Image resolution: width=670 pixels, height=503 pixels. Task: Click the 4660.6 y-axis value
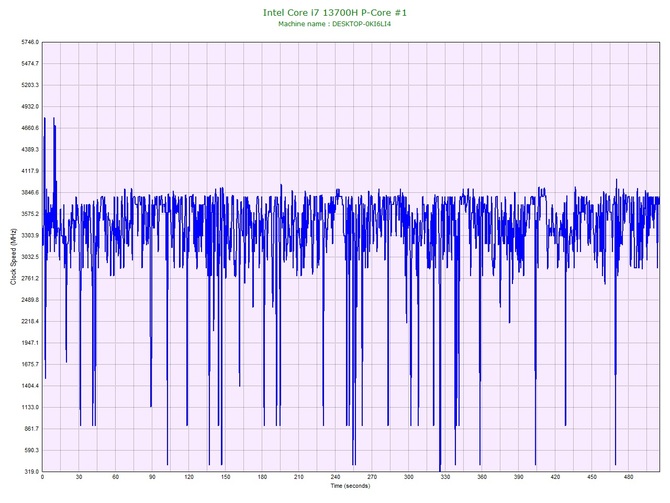30,128
